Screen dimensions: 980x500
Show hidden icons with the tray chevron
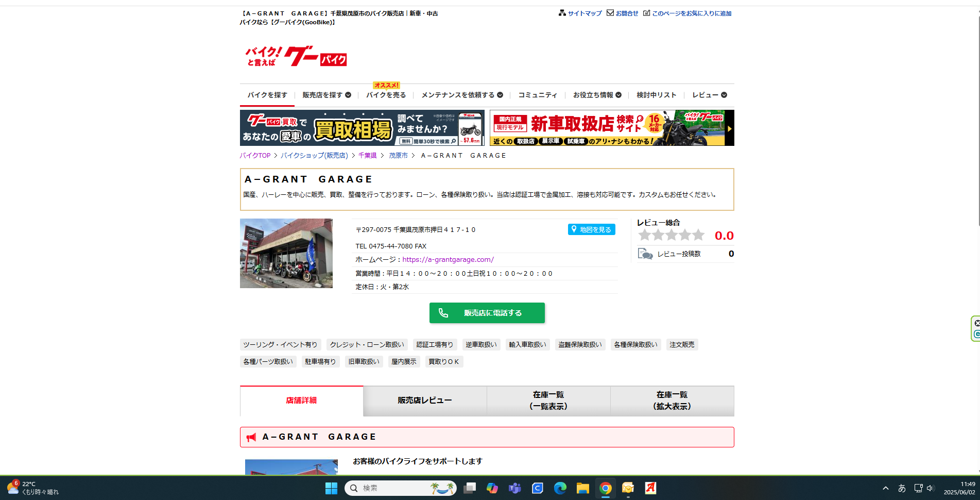(x=886, y=488)
